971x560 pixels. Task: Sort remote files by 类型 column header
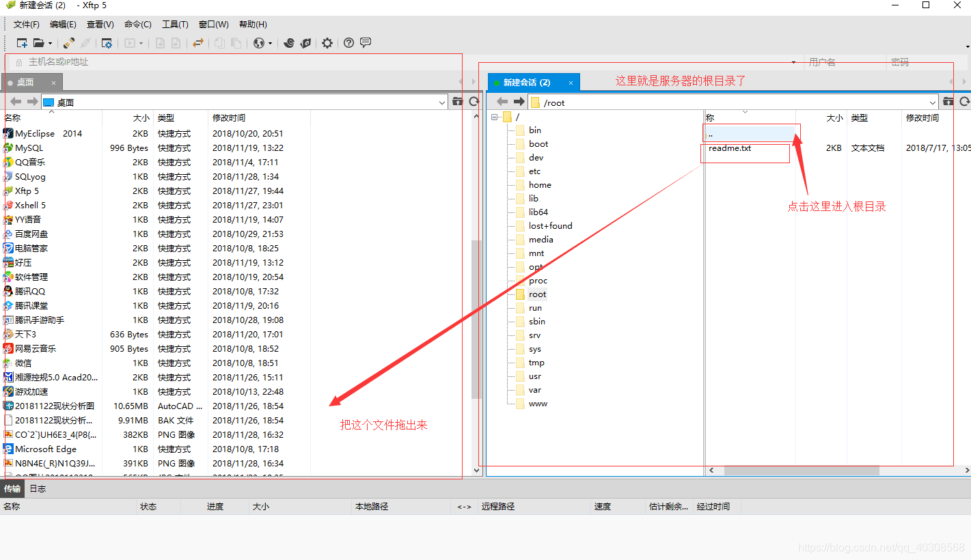[x=874, y=118]
